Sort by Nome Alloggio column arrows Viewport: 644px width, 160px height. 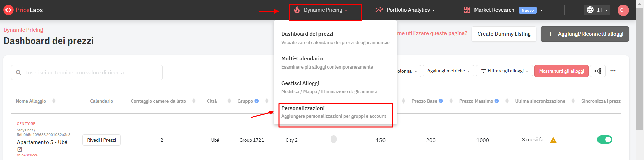click(54, 101)
